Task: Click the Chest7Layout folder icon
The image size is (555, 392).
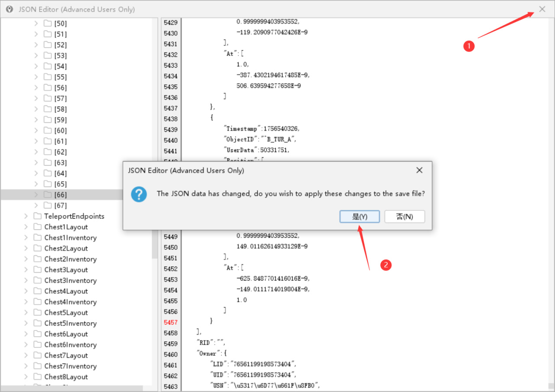Action: tap(37, 355)
